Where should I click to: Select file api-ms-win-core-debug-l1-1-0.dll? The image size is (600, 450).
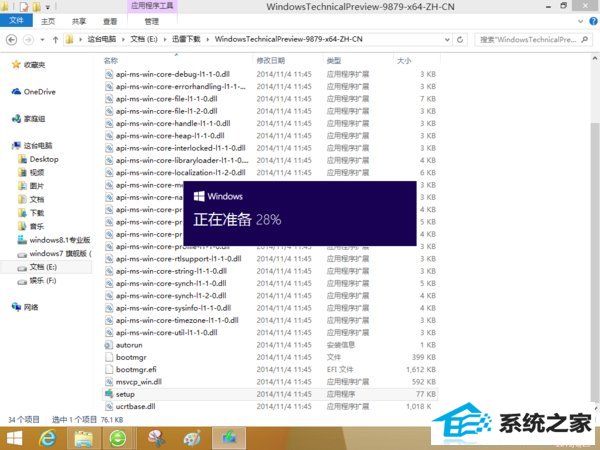click(173, 74)
